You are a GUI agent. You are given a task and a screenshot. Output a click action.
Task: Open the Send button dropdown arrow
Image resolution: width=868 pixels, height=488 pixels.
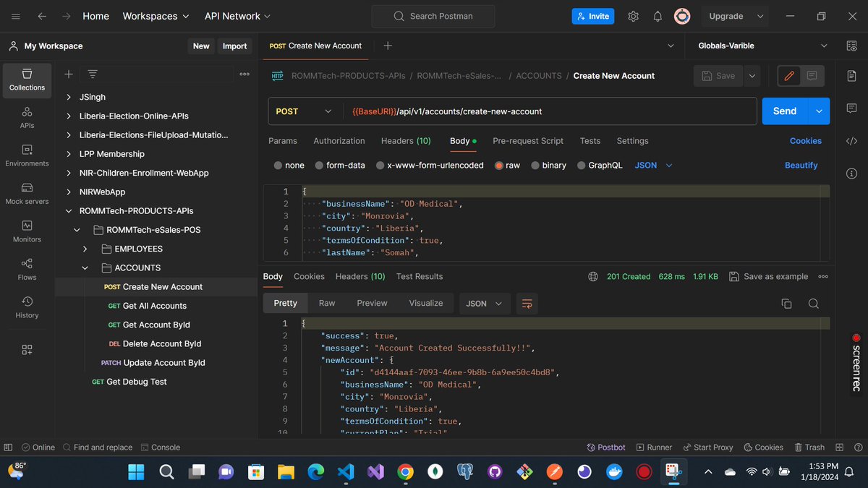pyautogui.click(x=819, y=111)
